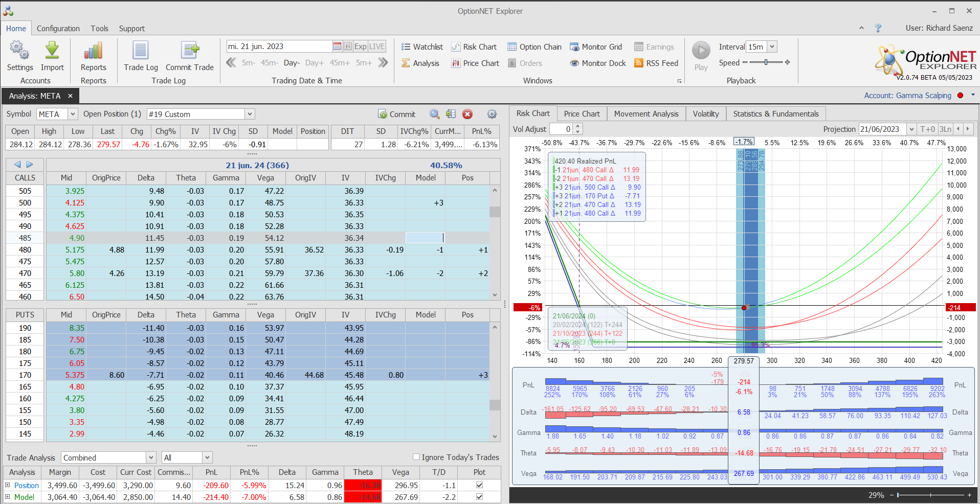Open the Combined trade analysis dropdown
Image resolution: width=980 pixels, height=504 pixels.
tap(151, 457)
